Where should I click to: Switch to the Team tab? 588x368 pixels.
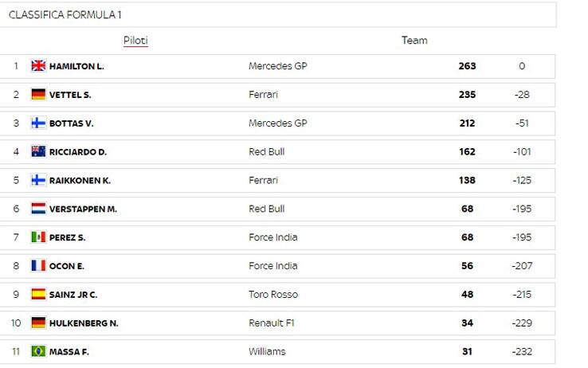pos(414,41)
